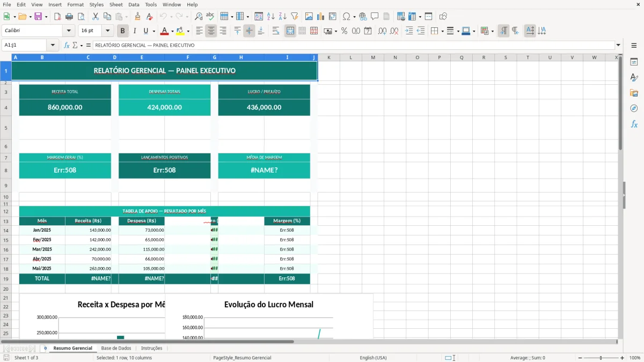The image size is (644, 362).
Task: Click the vertical scrollbar
Action: point(620,196)
